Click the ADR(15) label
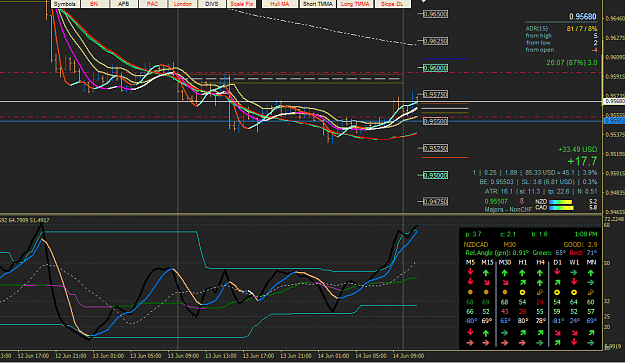The image size is (625, 363). 537,29
